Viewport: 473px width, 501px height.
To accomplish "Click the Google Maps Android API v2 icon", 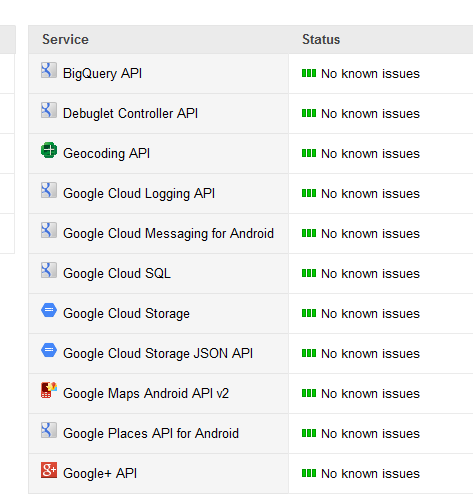I will [49, 390].
